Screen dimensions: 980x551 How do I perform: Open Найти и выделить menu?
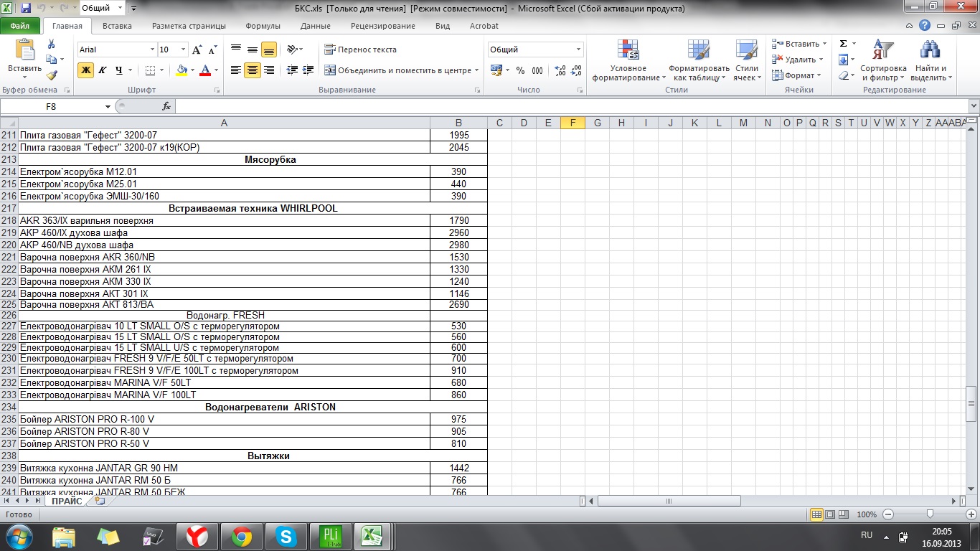[x=930, y=60]
